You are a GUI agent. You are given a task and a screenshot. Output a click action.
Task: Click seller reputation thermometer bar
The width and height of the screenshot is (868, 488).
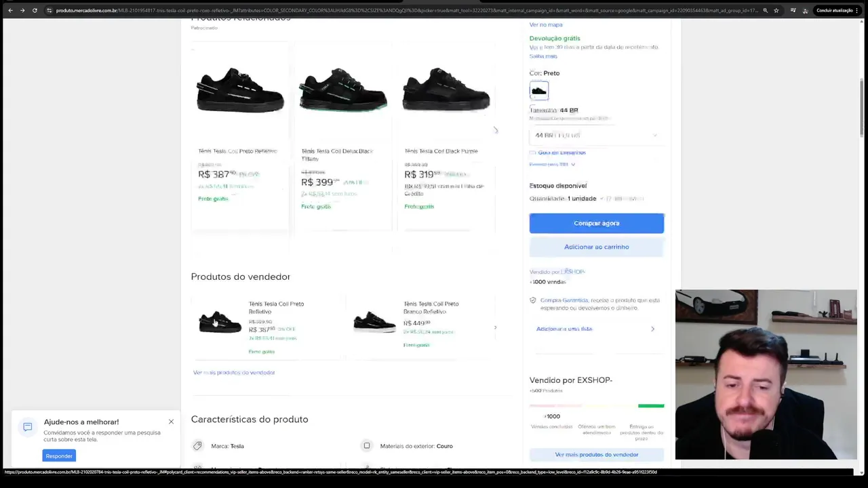(597, 406)
